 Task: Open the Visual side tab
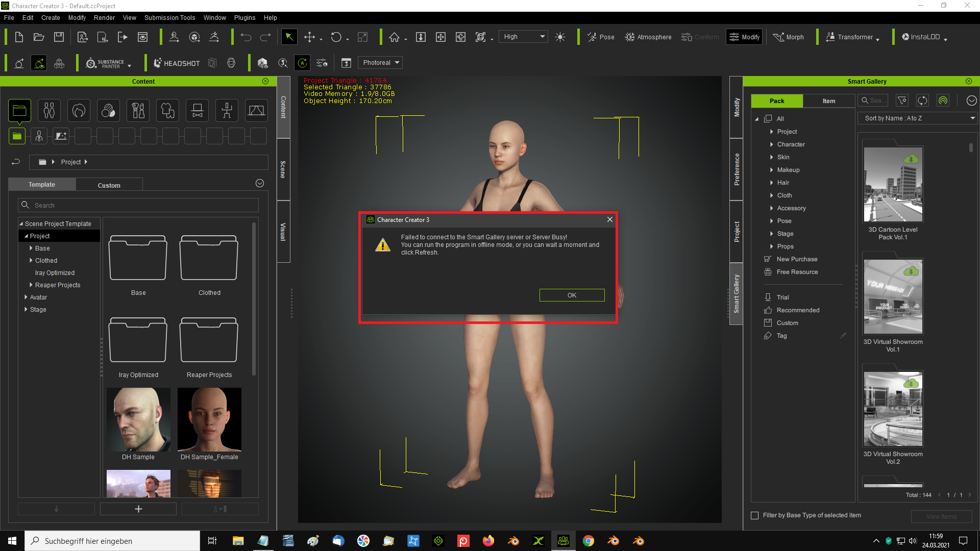point(283,232)
